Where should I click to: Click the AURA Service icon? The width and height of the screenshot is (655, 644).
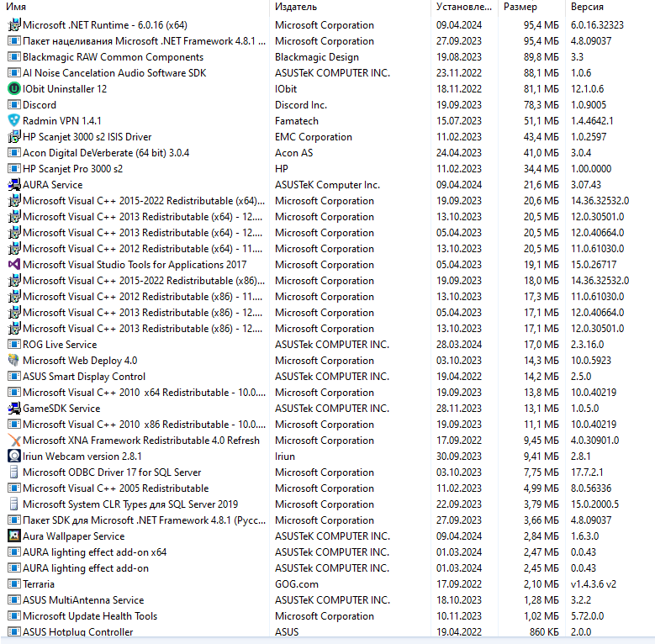[13, 185]
